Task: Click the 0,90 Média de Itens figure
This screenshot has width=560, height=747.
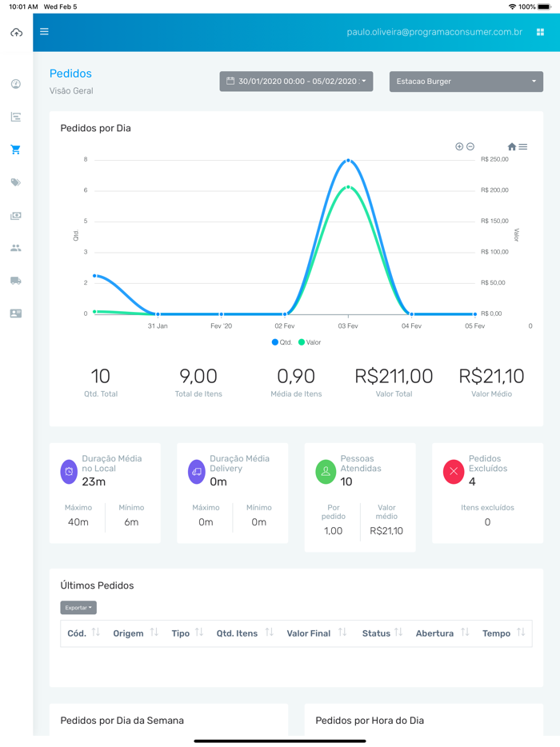Action: click(296, 377)
